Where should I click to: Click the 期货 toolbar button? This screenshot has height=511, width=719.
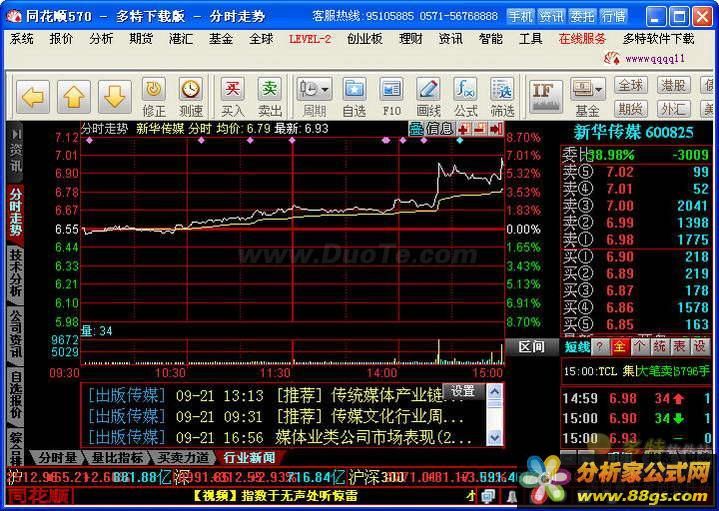pos(631,109)
